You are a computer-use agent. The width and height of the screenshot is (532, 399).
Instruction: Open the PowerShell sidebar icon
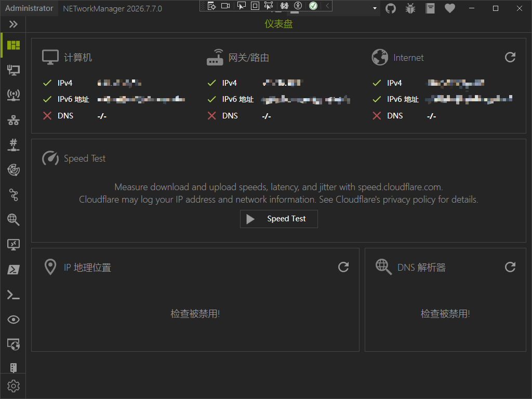[13, 270]
